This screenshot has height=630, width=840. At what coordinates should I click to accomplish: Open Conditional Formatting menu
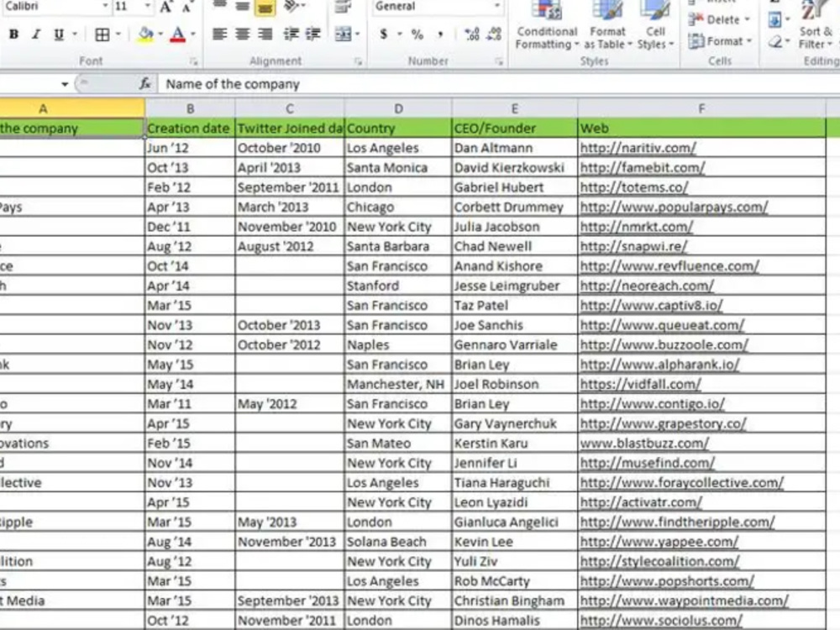(547, 24)
